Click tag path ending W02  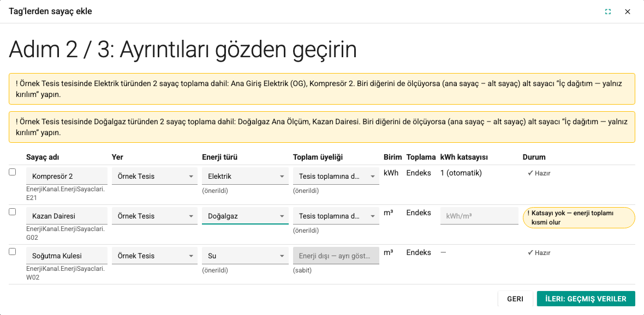65,272
